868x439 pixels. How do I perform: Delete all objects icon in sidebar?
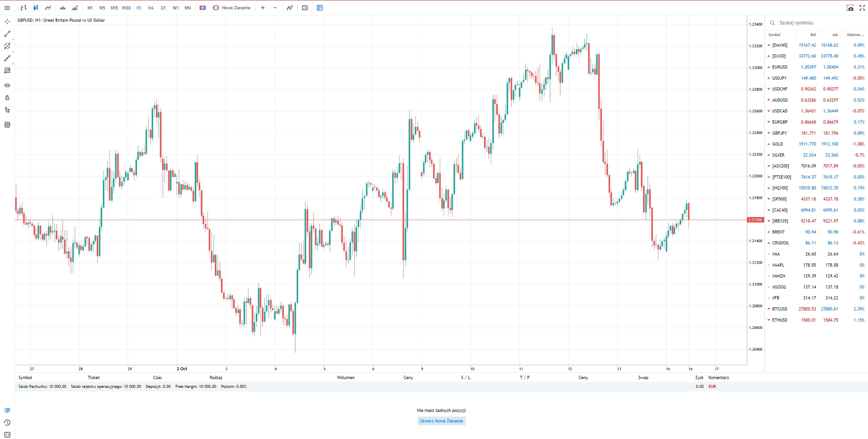pyautogui.click(x=7, y=125)
